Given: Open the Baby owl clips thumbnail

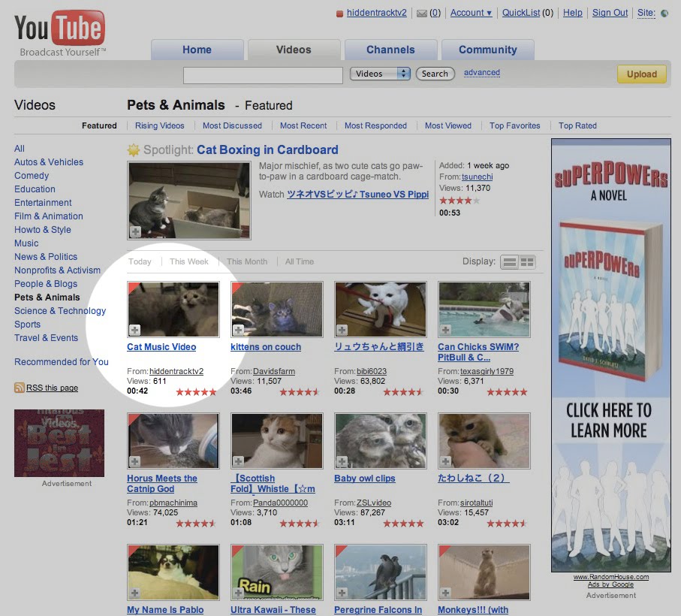Looking at the screenshot, I should tap(381, 440).
